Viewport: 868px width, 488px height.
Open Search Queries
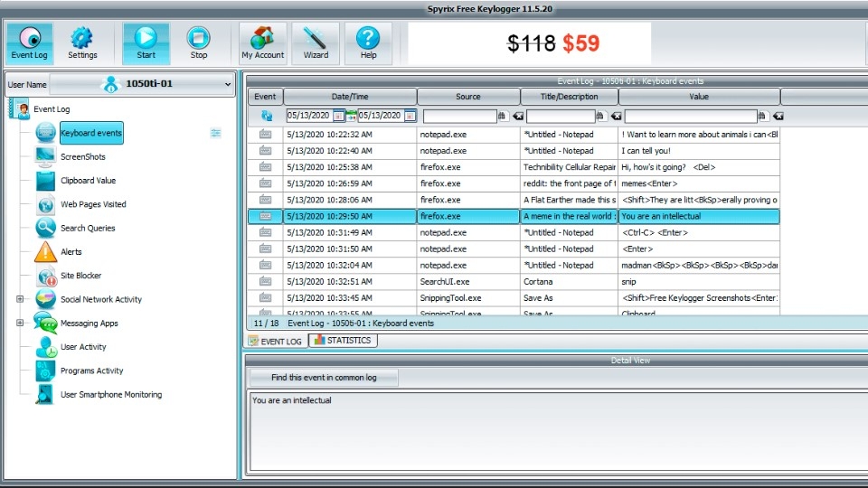tap(88, 228)
